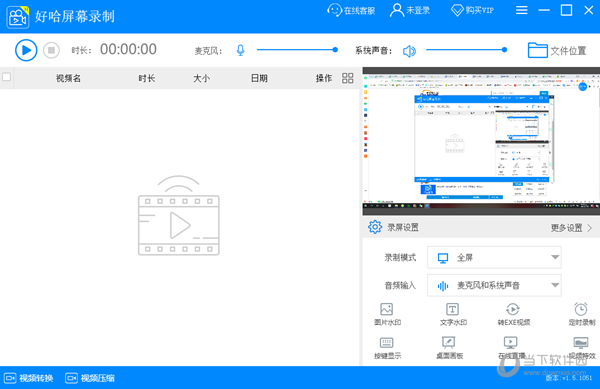Open the buy VIP (购买VIP) link

472,10
